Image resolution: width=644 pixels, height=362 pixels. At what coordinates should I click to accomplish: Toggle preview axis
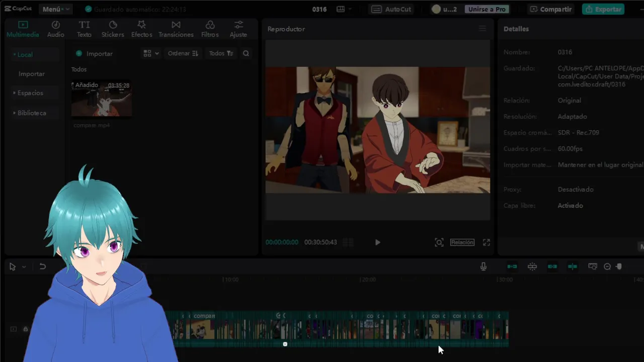pos(573,266)
